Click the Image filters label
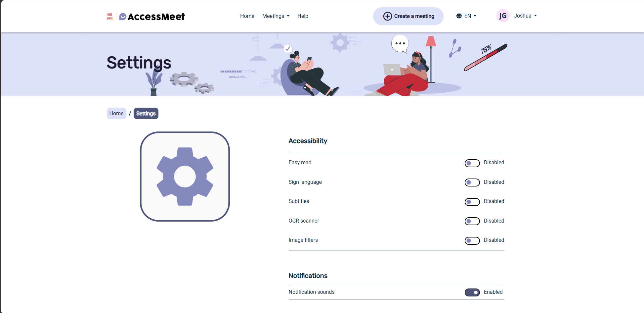644x313 pixels. 303,240
